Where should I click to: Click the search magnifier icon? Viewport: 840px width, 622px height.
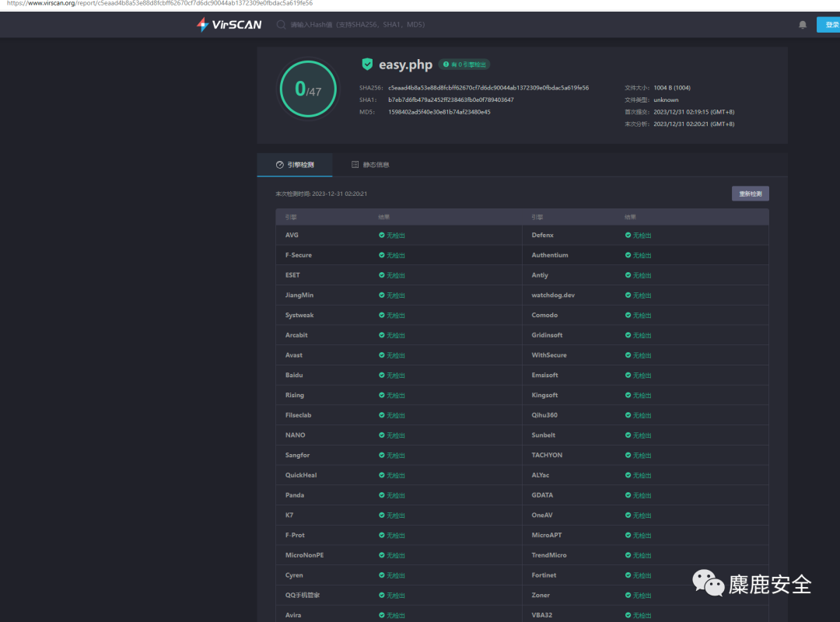click(281, 25)
